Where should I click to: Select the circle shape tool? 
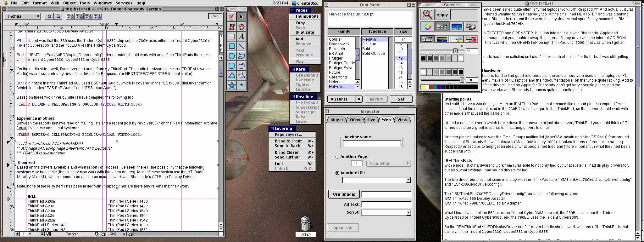232,56
